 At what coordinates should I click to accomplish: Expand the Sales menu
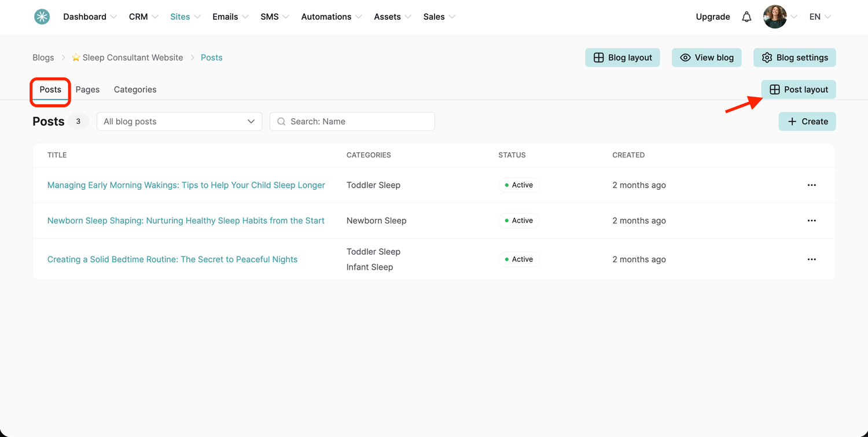coord(439,17)
